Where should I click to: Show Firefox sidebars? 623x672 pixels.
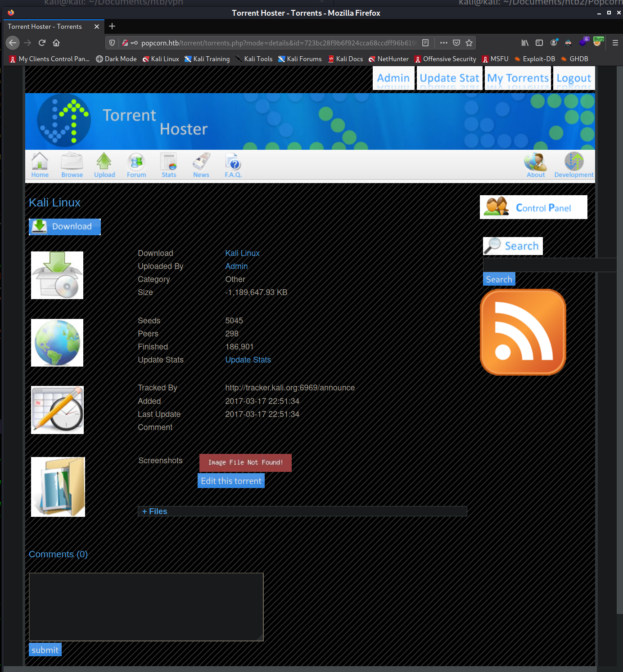click(539, 43)
